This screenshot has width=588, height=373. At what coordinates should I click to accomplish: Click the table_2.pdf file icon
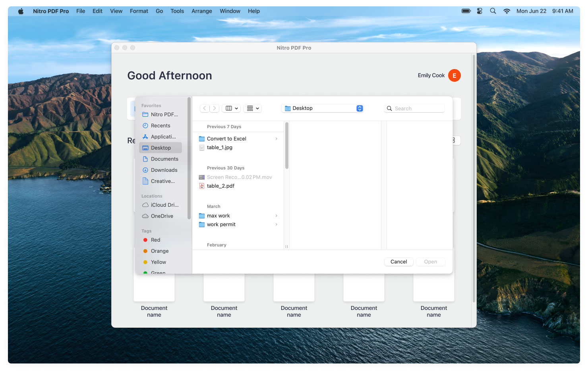(202, 186)
